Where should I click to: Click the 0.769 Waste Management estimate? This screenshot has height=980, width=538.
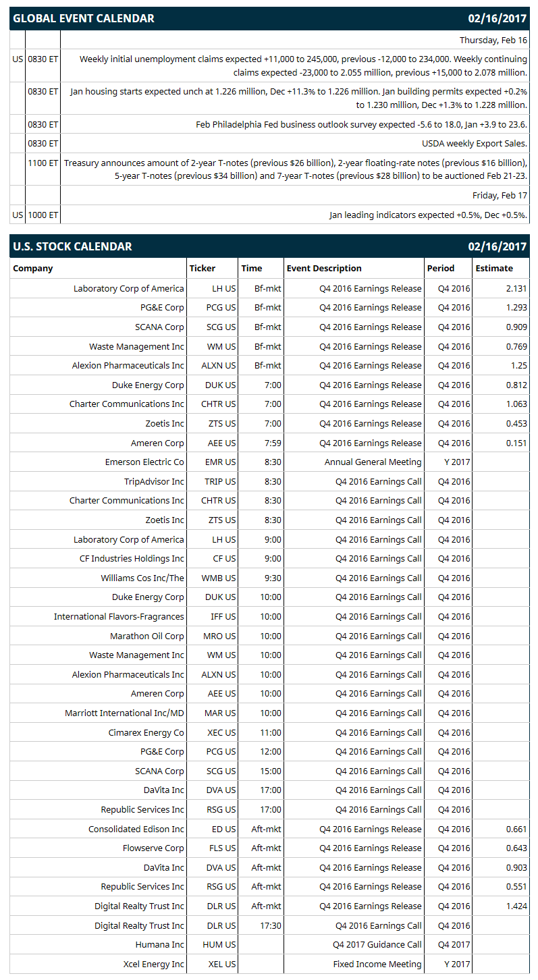pyautogui.click(x=516, y=346)
